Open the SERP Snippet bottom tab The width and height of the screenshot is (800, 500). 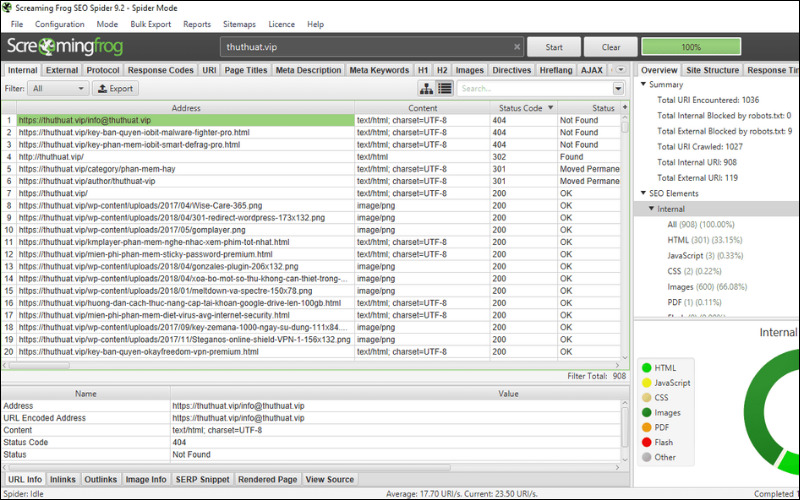pyautogui.click(x=203, y=480)
